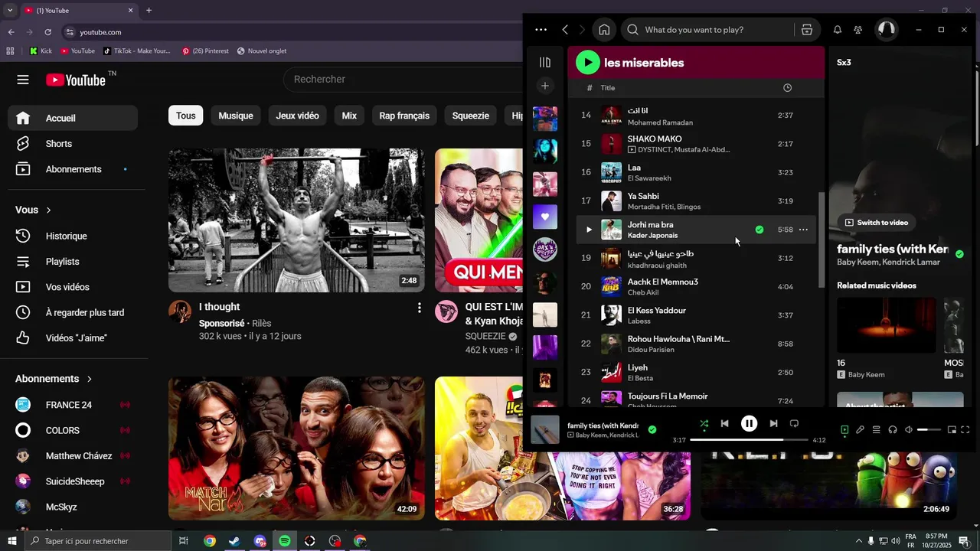Reload the YouTube page in Chrome

pos(48,32)
